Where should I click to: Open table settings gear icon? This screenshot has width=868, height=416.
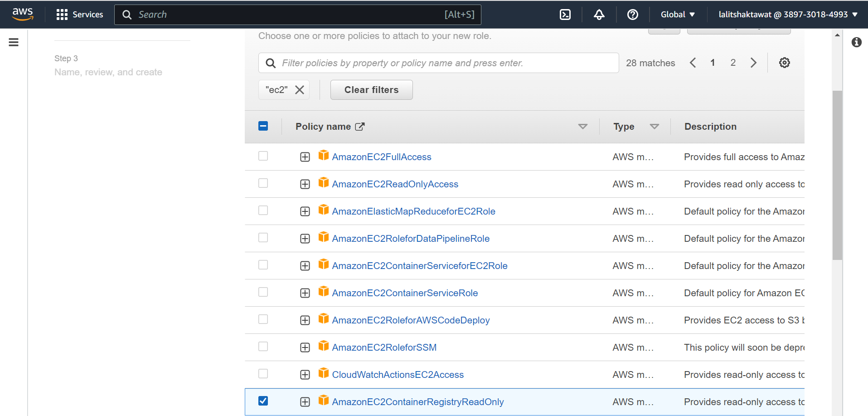[785, 63]
